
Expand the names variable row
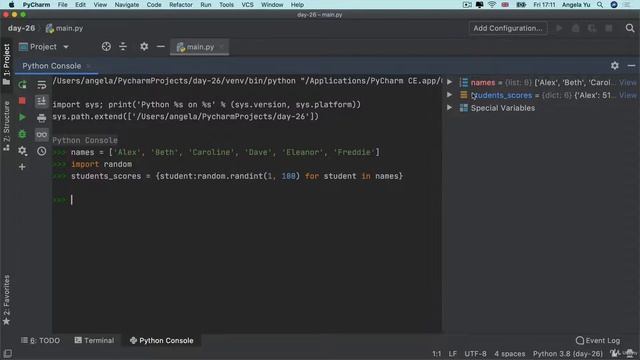(449, 82)
